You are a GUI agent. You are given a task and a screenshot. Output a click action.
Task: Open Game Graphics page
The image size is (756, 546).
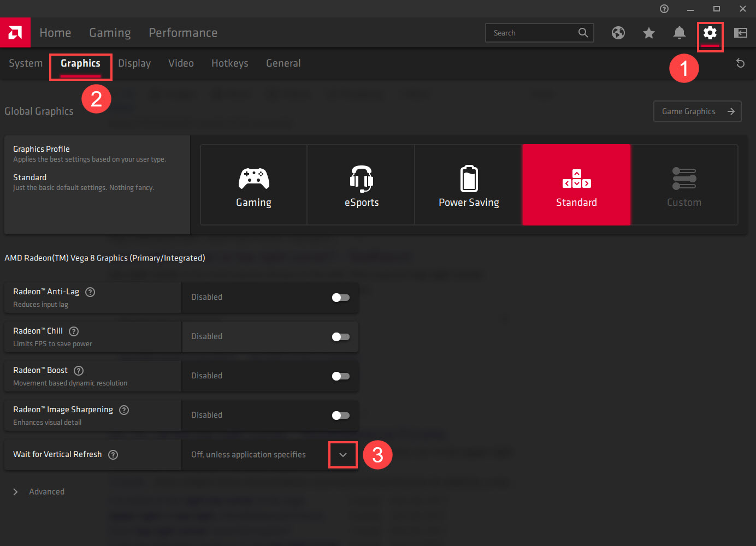tap(698, 111)
